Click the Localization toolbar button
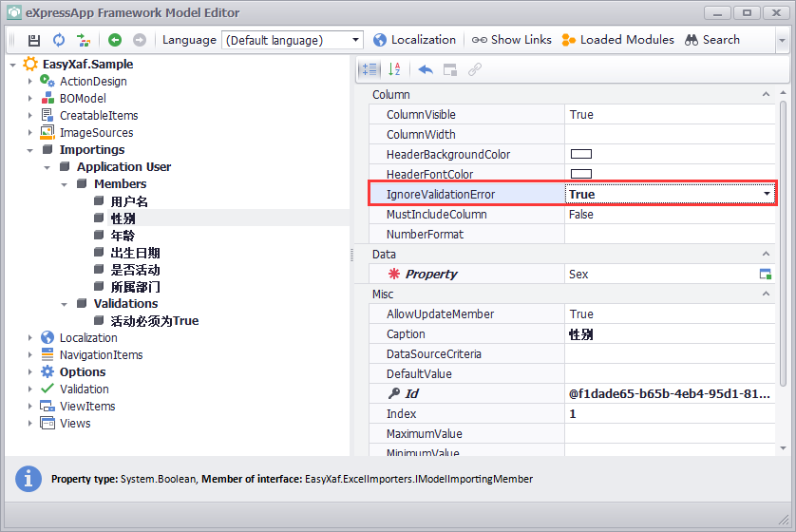 pyautogui.click(x=414, y=40)
